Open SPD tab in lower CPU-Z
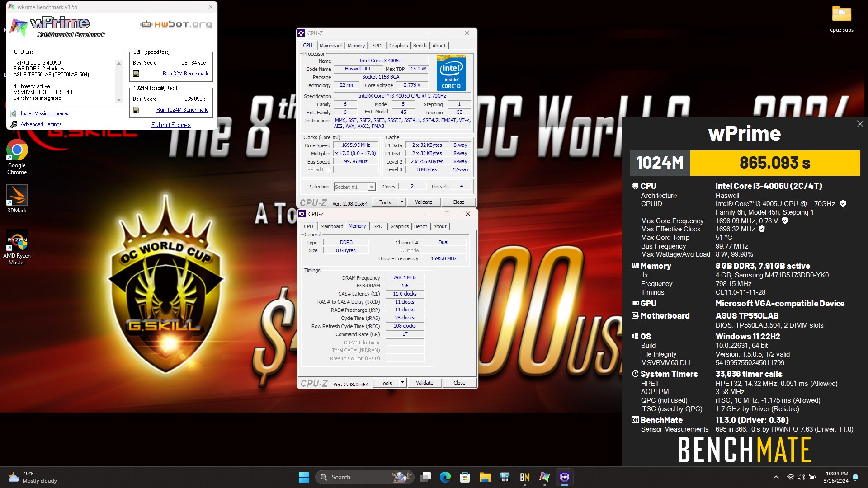 tap(377, 226)
